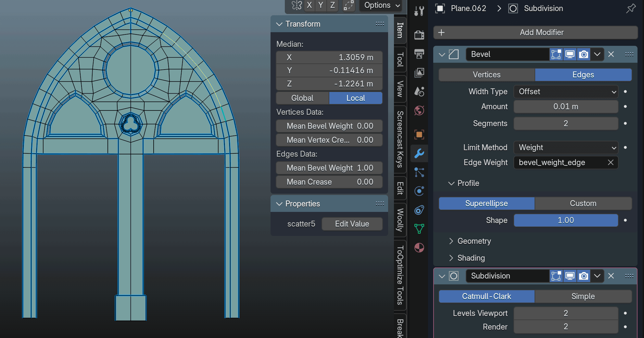Switch median coordinates to Global

[x=302, y=98]
